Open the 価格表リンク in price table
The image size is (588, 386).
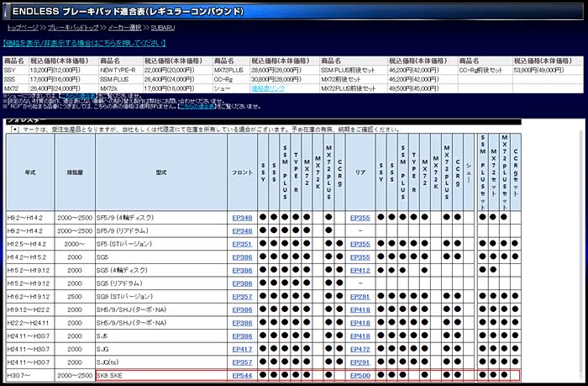[266, 87]
